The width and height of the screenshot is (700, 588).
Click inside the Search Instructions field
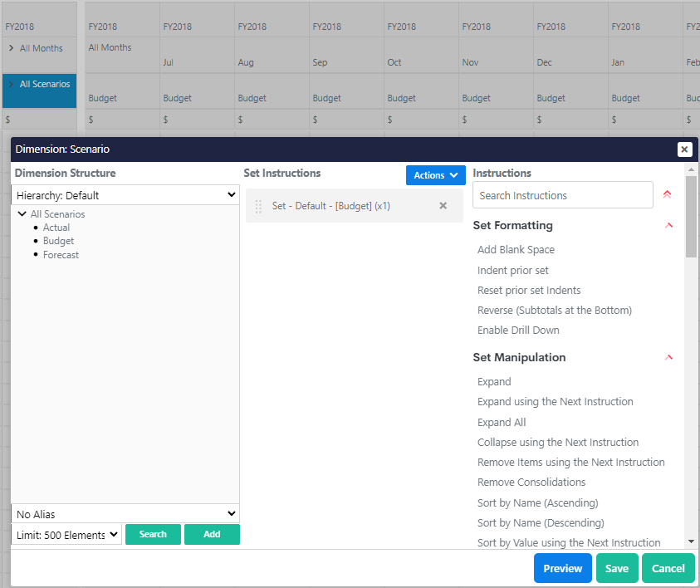pos(562,194)
